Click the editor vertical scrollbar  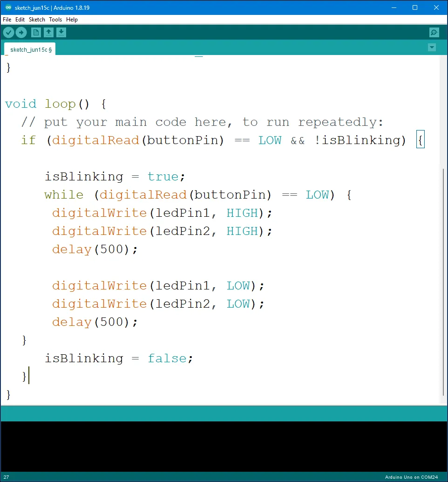click(443, 282)
